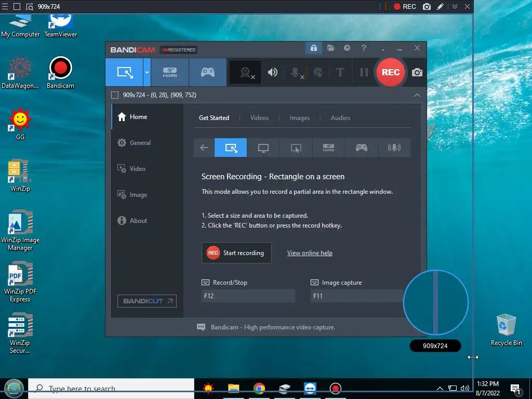Open the scheduled recording clock icon

(347, 48)
